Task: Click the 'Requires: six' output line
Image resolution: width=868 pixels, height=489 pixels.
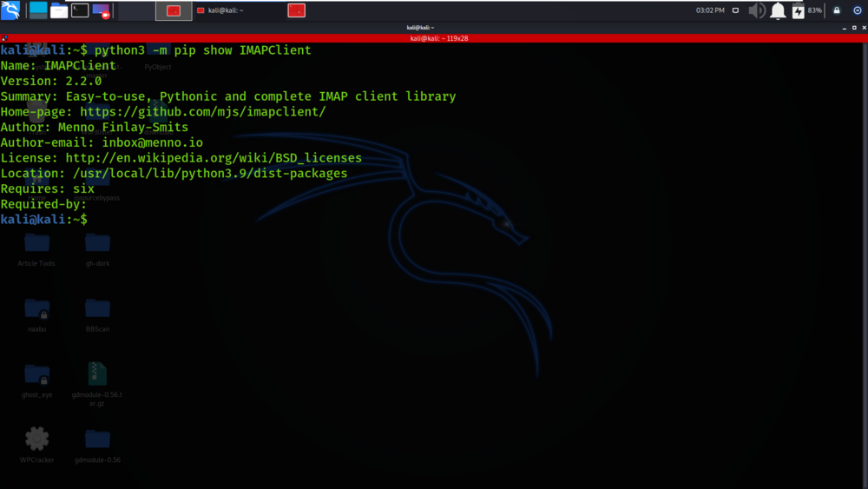Action: 48,188
